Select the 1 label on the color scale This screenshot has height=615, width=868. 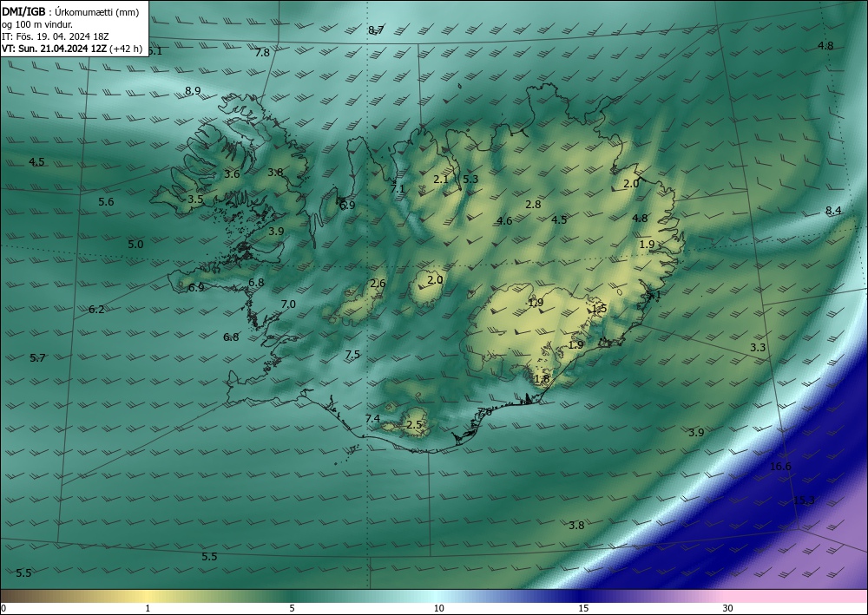[148, 609]
